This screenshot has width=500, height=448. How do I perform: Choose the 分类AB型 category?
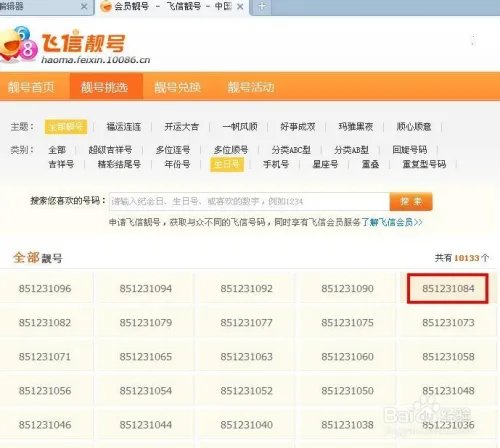[351, 150]
